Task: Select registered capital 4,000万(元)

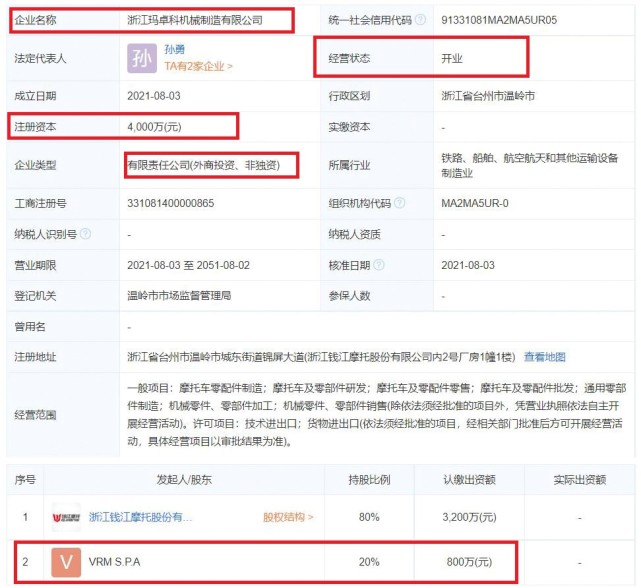Action: coord(154,127)
